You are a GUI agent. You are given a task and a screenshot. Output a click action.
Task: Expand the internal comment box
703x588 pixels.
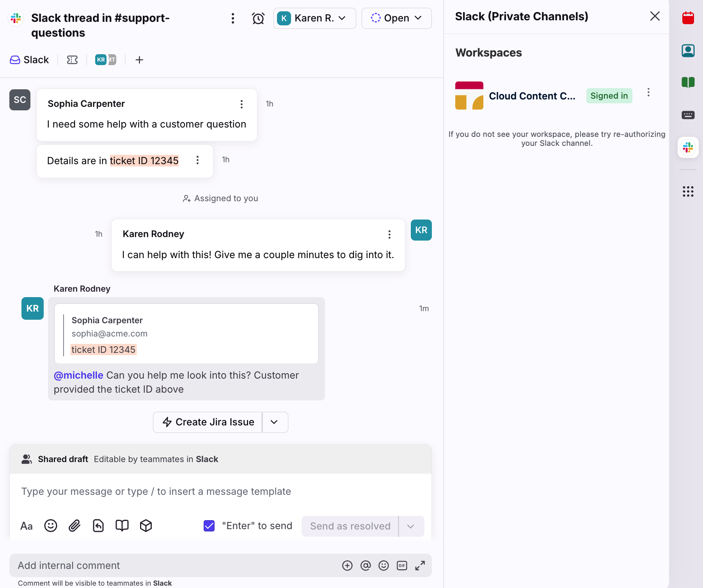pyautogui.click(x=420, y=565)
